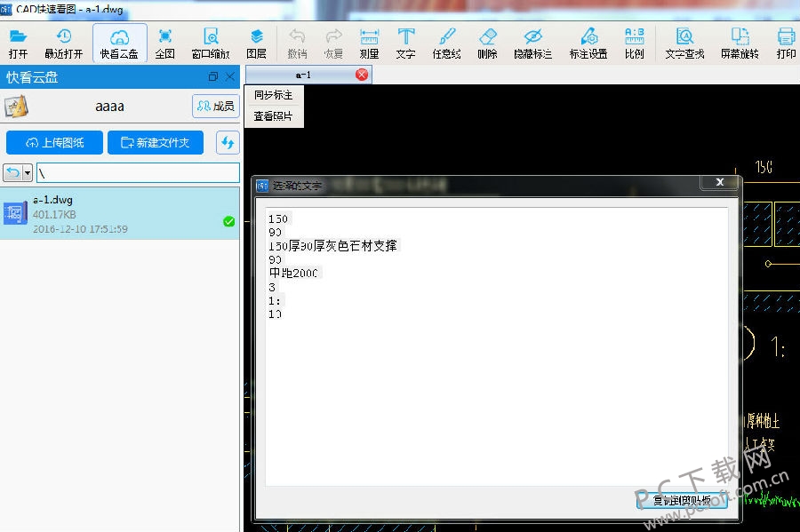The height and width of the screenshot is (532, 800).
Task: Redo with 恢复 button
Action: (333, 44)
